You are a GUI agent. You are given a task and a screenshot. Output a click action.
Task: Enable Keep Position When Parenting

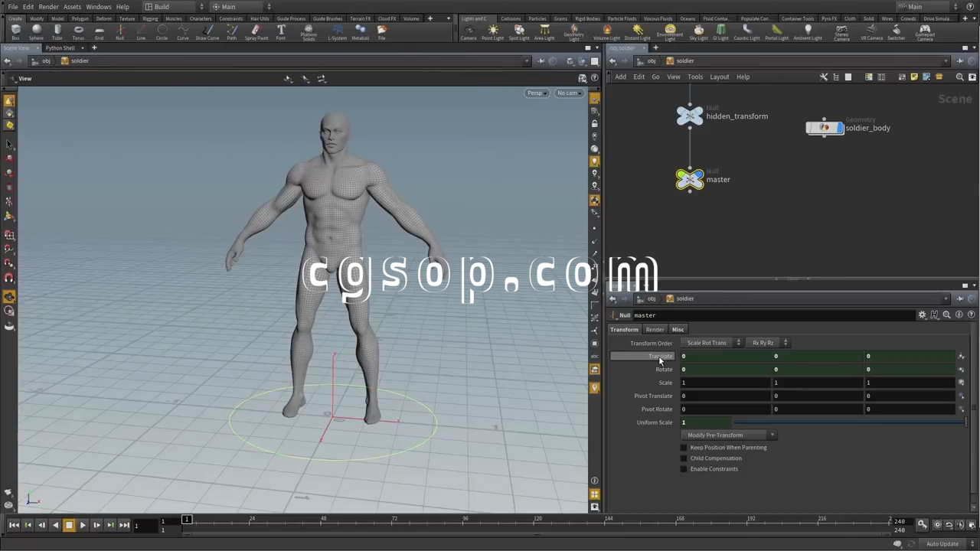pyautogui.click(x=684, y=448)
